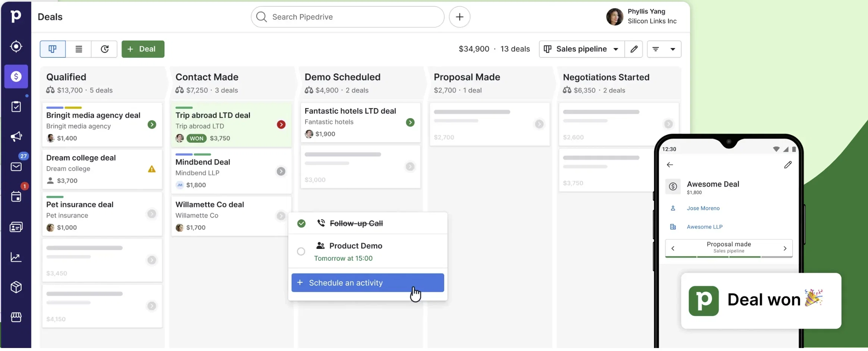The image size is (868, 351).
Task: Open the filter dropdown
Action: click(x=664, y=49)
